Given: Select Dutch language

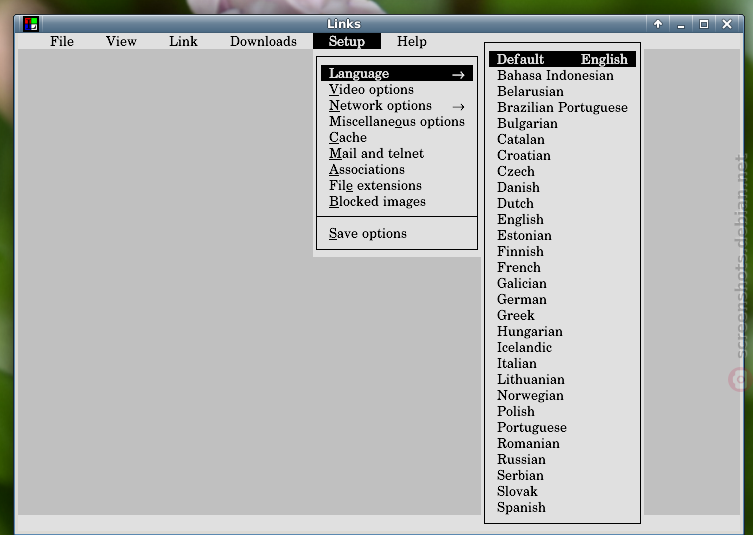Looking at the screenshot, I should pos(562,203).
